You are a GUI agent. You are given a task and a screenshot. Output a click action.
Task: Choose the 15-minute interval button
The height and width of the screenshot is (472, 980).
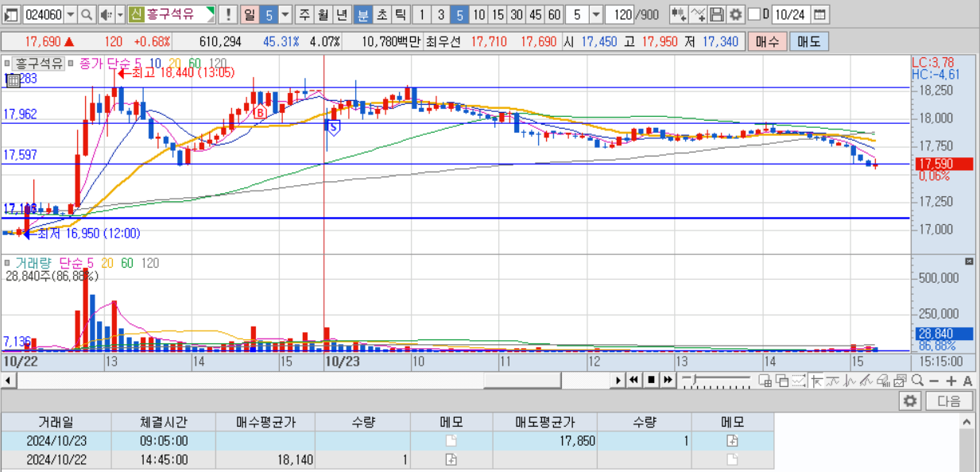point(498,14)
